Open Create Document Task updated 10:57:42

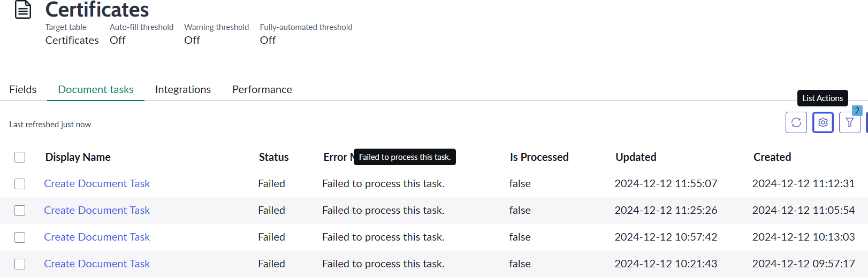pos(97,237)
